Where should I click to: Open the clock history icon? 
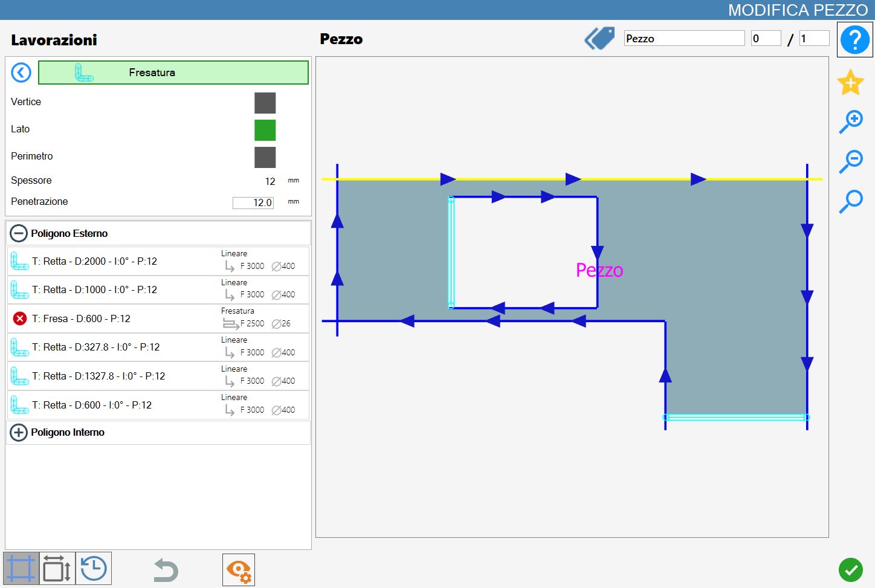click(x=94, y=569)
